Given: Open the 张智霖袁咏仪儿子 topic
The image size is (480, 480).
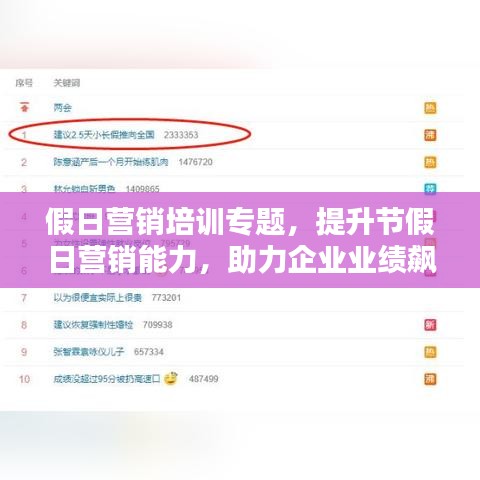Looking at the screenshot, I should tap(89, 352).
